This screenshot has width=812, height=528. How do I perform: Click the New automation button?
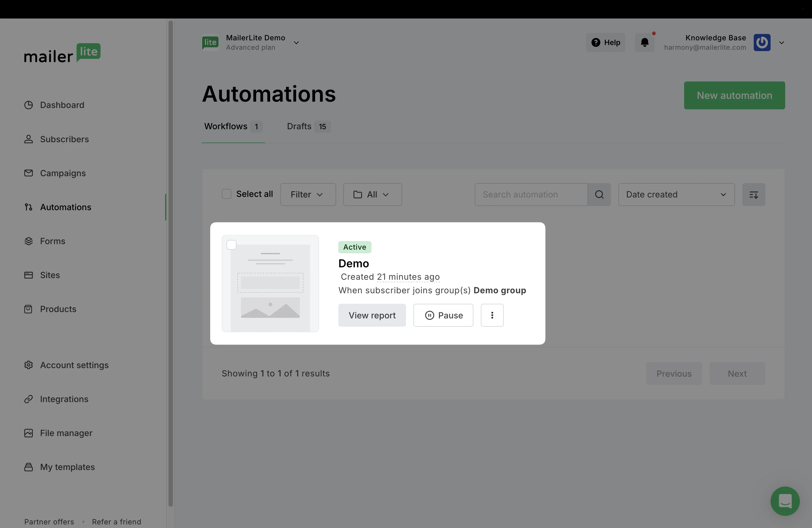(734, 96)
